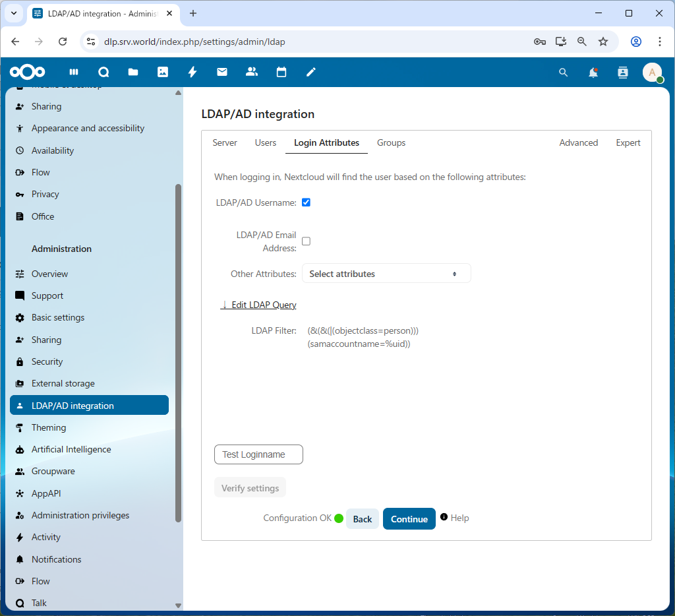
Task: Click the sidebar scroll up arrow
Action: point(178,93)
